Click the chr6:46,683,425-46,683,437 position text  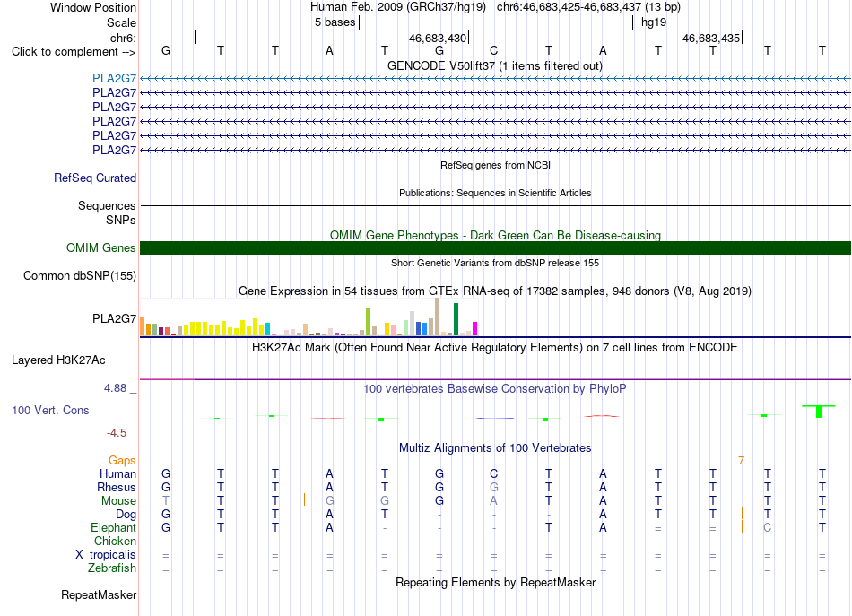(588, 7)
